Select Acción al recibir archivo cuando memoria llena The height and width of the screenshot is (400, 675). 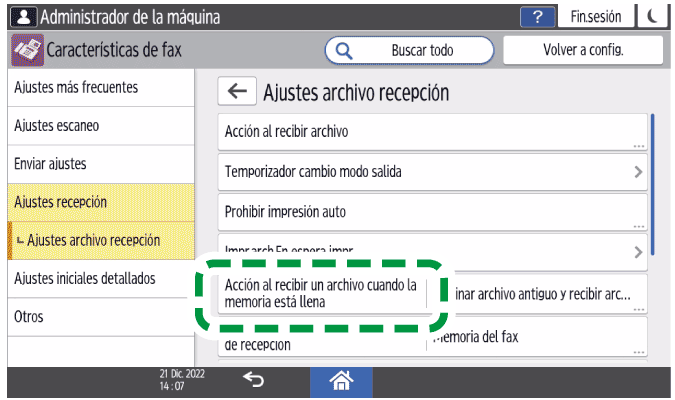(322, 292)
